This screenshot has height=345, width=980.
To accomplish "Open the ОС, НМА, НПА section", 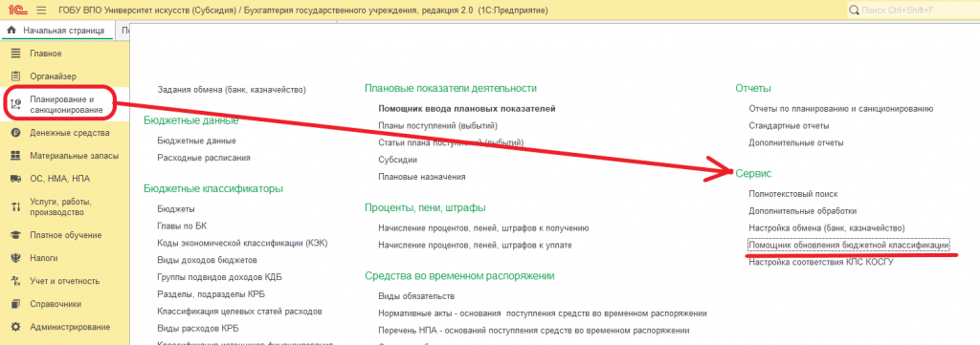I will point(60,179).
